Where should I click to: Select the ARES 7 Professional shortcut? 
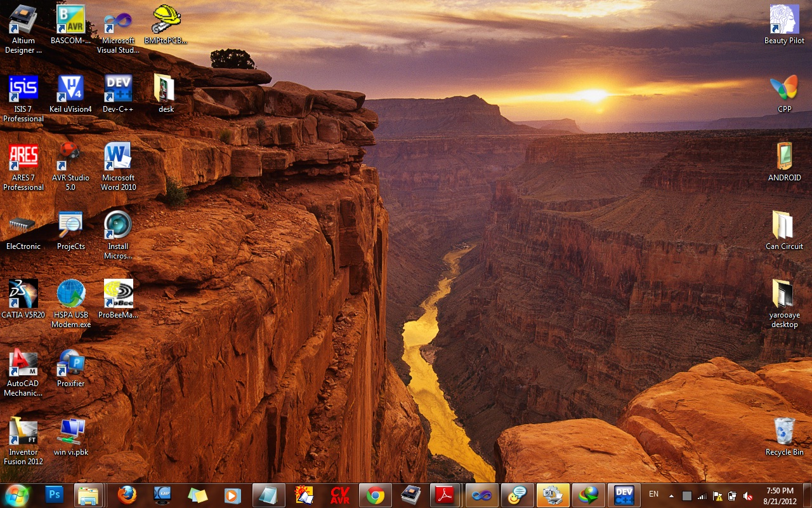tap(23, 167)
